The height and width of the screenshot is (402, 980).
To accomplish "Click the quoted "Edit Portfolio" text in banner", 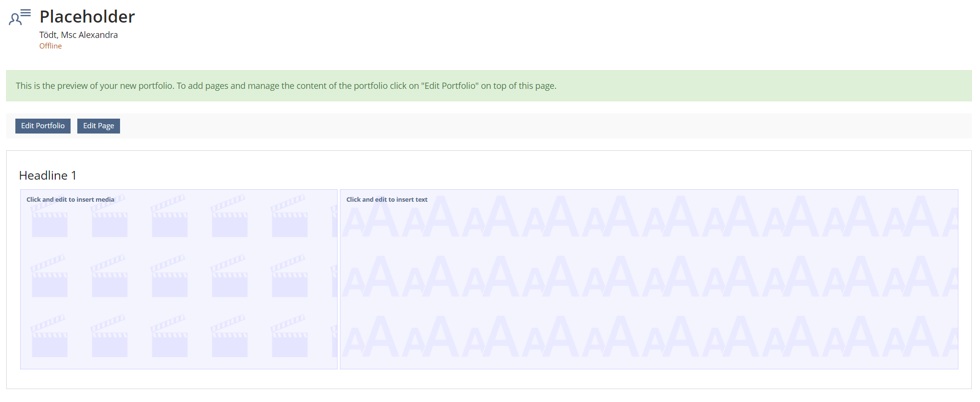I will click(450, 86).
